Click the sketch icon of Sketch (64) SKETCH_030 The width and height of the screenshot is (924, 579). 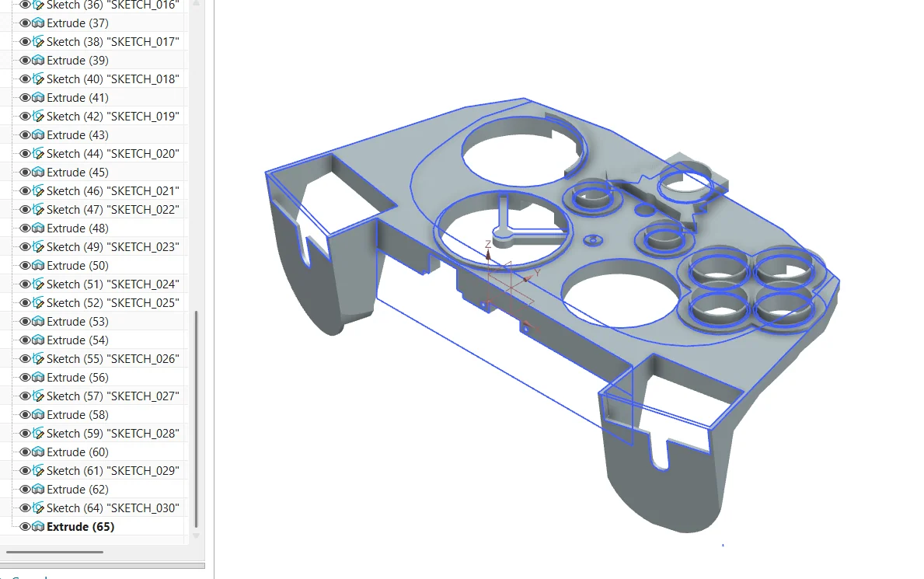point(38,508)
